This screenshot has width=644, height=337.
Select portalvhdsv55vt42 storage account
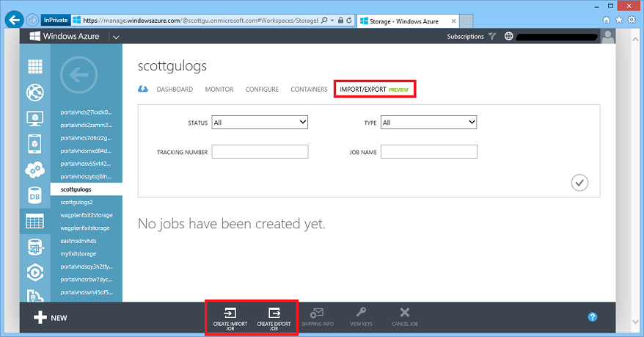click(x=87, y=164)
